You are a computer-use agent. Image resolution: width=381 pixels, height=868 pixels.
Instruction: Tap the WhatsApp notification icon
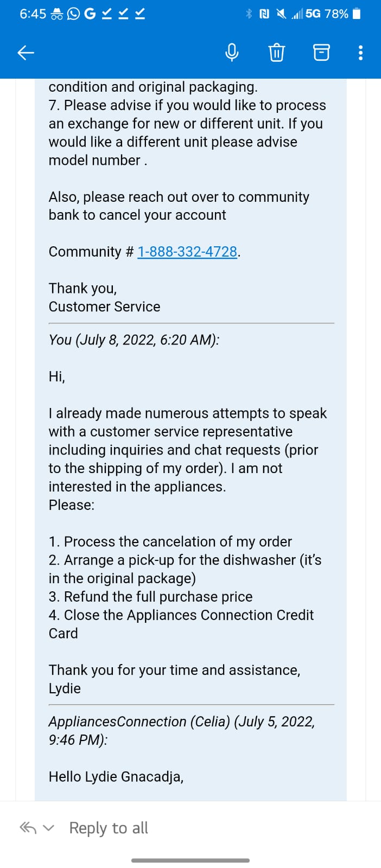pyautogui.click(x=73, y=14)
